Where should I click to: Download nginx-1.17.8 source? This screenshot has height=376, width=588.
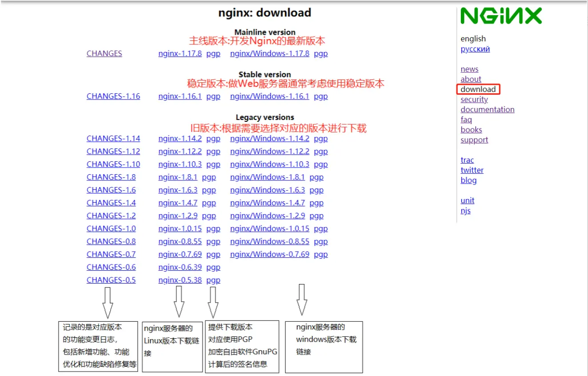point(180,53)
